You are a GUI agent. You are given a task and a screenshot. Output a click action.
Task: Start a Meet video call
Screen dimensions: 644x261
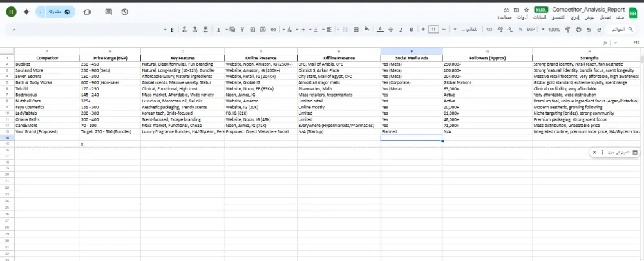[87, 12]
